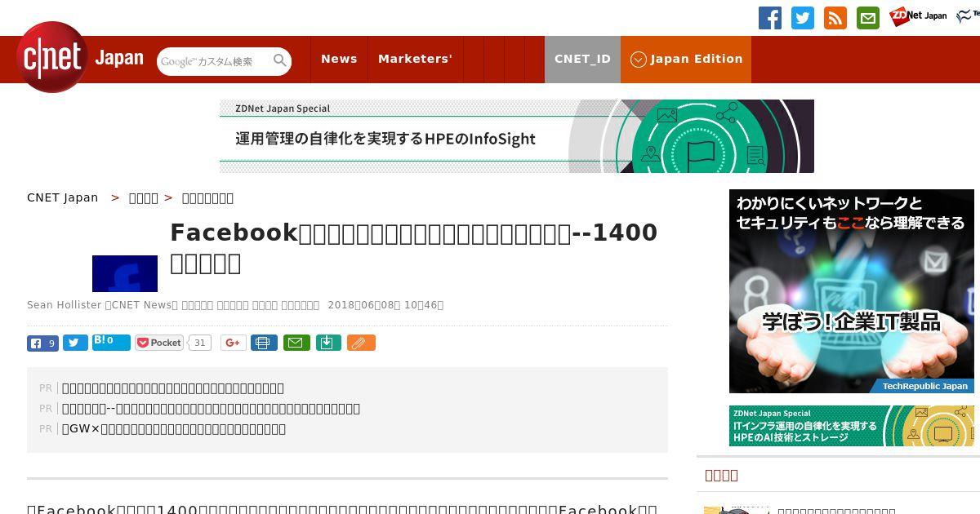Email the article with green mail icon
Screen dimensions: 980x514
(x=296, y=343)
